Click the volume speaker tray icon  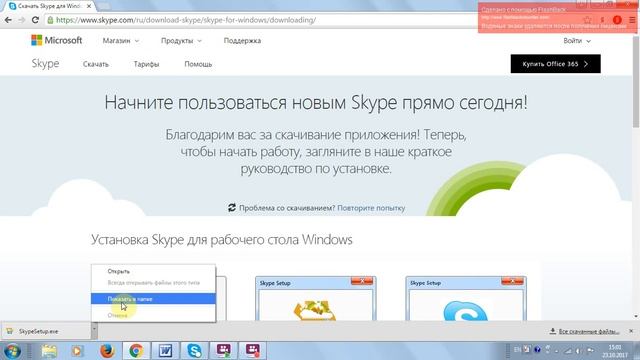pos(579,351)
